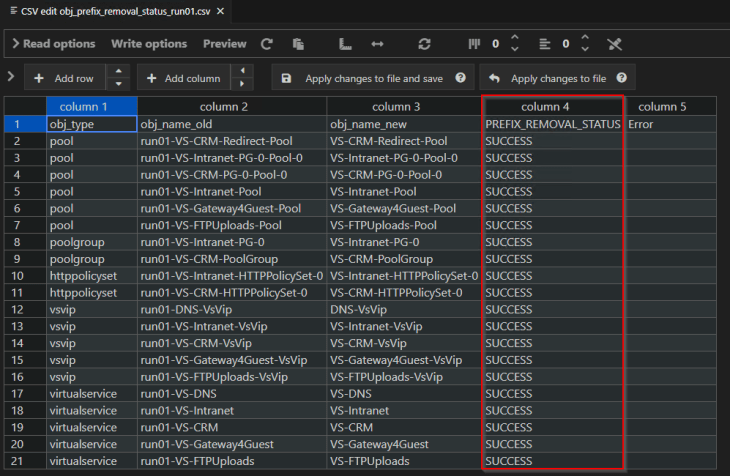
Task: Insert row above using the up arrow
Action: tap(118, 71)
